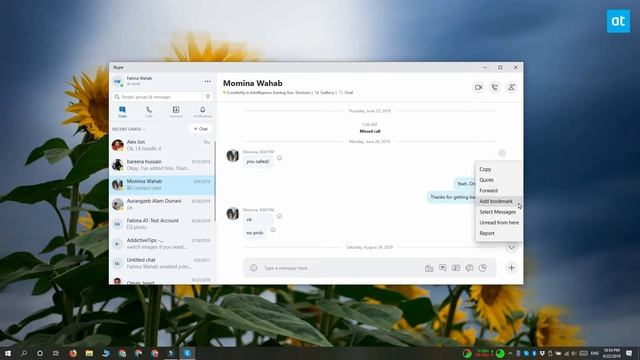Switch to the Chats tab
Image resolution: width=640 pixels, height=360 pixels.
tap(122, 111)
